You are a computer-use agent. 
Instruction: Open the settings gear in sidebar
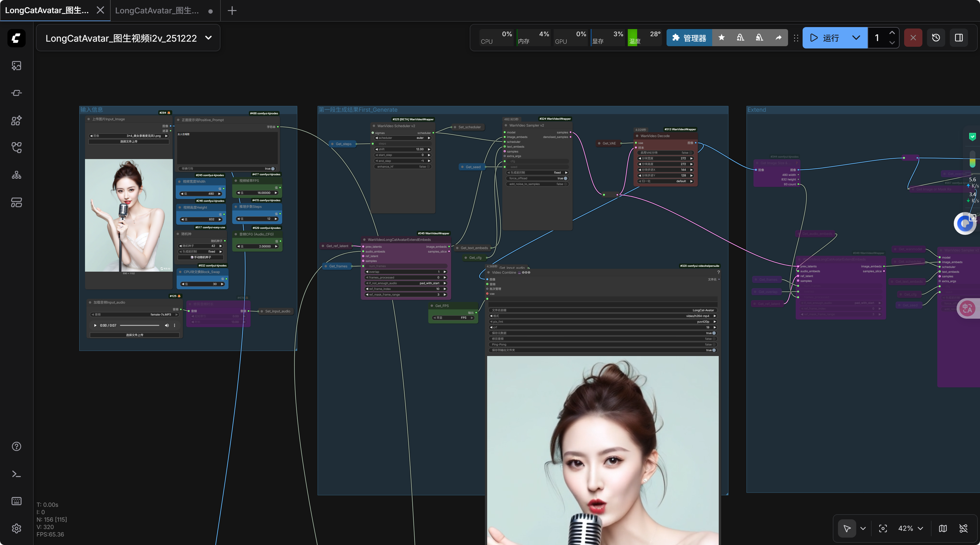point(16,528)
